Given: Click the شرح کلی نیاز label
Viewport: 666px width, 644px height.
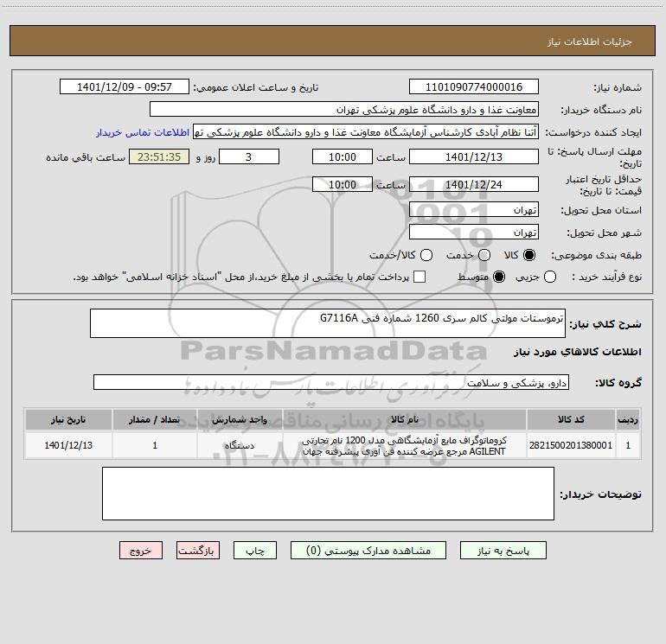Looking at the screenshot, I should [605, 324].
